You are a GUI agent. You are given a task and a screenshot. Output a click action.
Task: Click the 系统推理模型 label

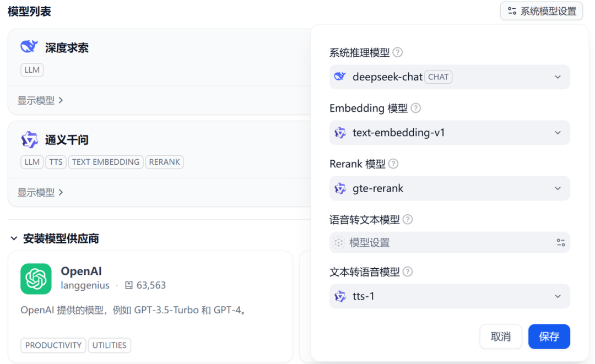pos(359,53)
